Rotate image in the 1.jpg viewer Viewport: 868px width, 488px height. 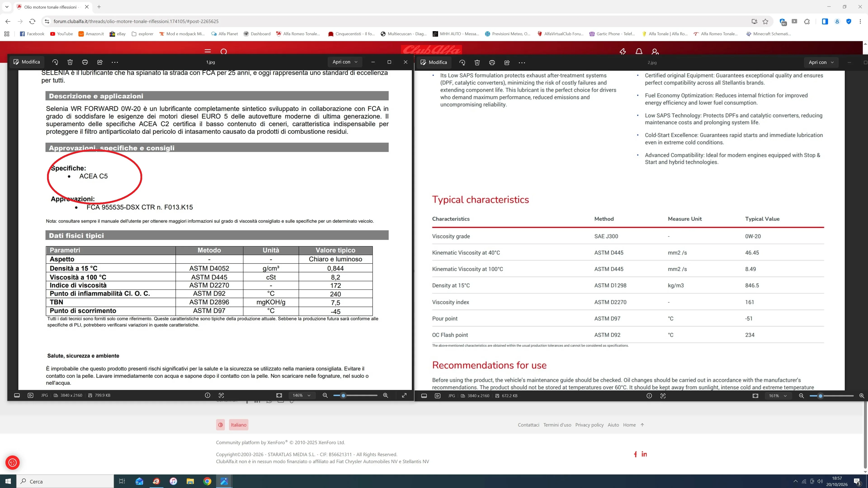(55, 62)
